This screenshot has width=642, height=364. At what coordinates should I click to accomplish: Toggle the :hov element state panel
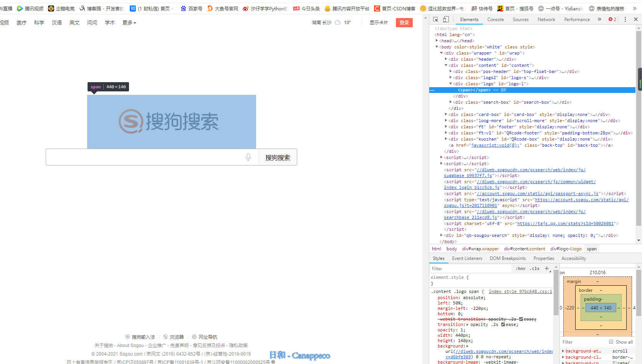pyautogui.click(x=521, y=268)
